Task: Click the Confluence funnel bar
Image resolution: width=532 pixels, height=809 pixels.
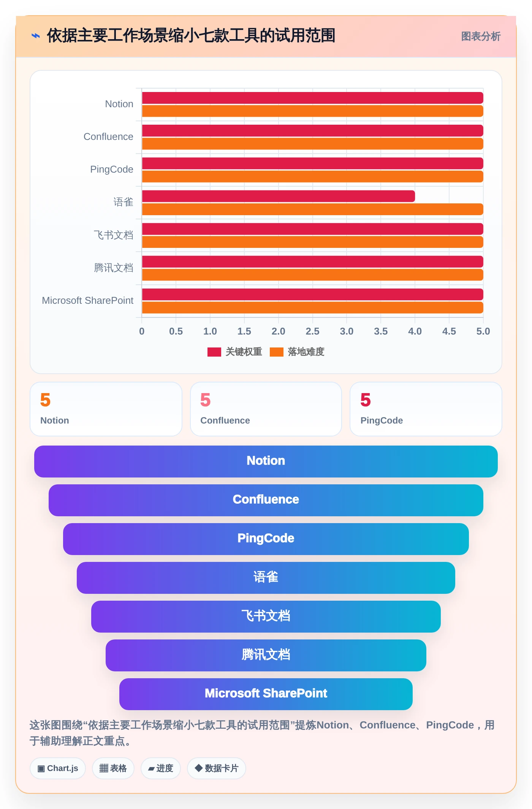Action: (266, 500)
